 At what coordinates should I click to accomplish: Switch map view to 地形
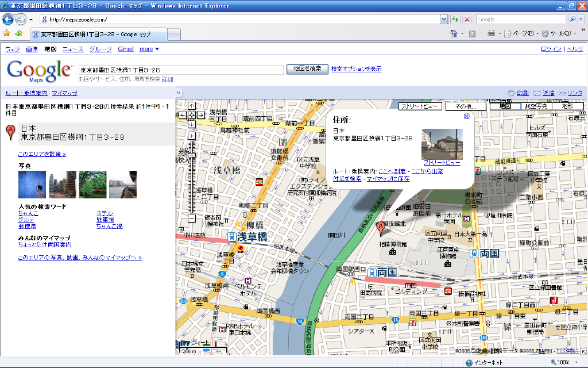[x=567, y=106]
